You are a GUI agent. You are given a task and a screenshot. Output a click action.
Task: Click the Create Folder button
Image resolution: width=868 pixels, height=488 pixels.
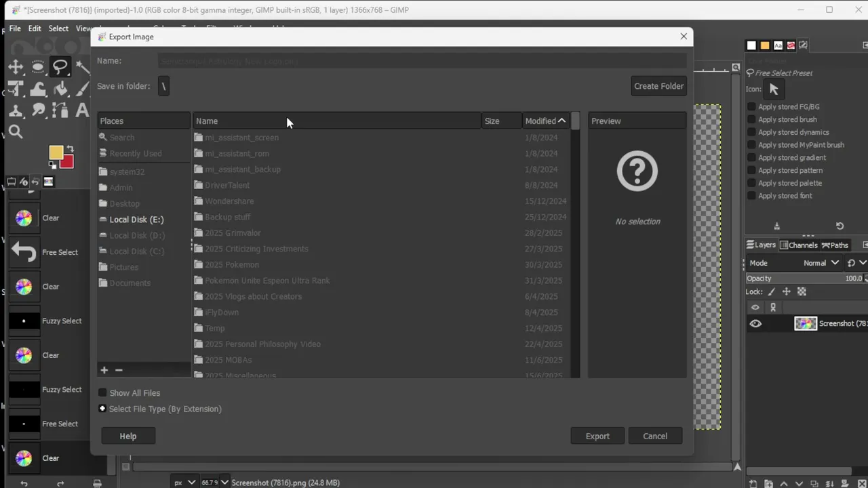click(x=658, y=86)
